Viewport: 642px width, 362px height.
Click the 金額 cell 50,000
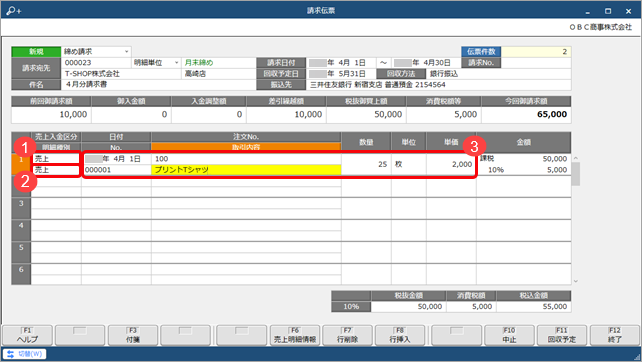[x=554, y=159]
